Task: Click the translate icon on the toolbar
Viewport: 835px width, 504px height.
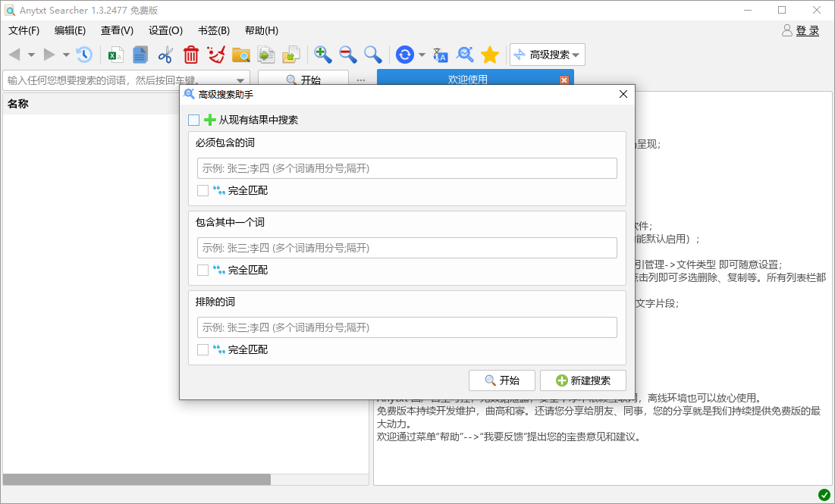Action: [x=441, y=55]
